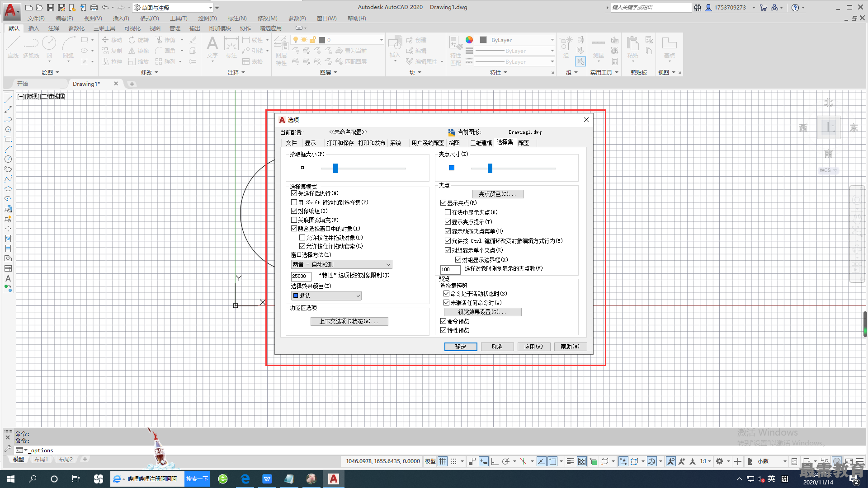
Task: Select the 文字 (Text) tool in the ribbon
Action: coord(212,47)
